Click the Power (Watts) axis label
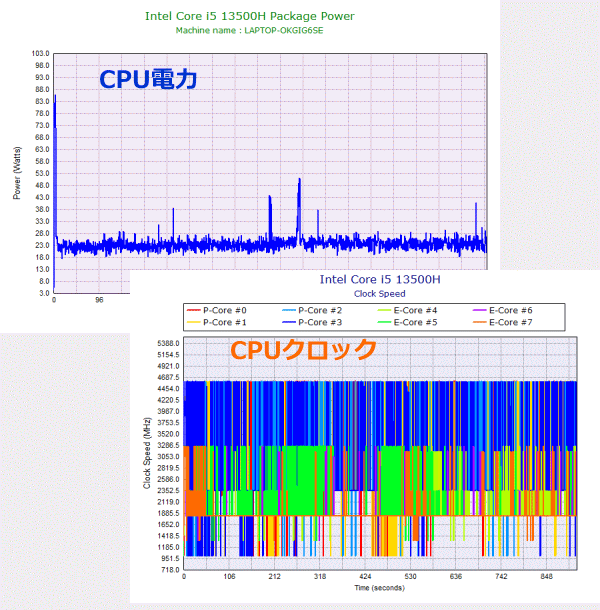The height and width of the screenshot is (610, 600). point(17,173)
